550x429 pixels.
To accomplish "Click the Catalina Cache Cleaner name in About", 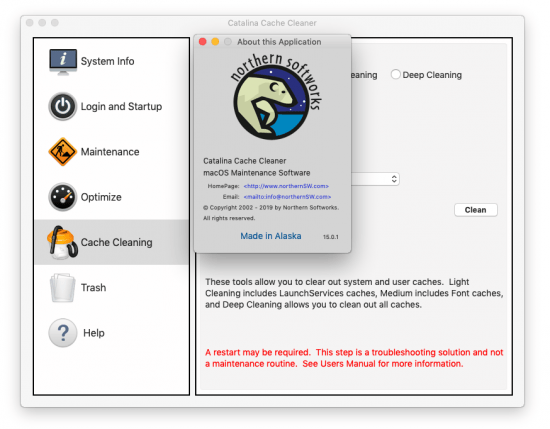I will pos(245,161).
